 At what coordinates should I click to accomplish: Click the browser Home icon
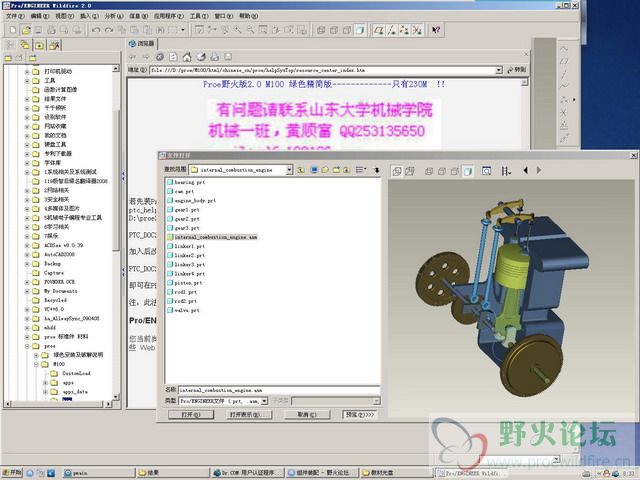coord(187,57)
